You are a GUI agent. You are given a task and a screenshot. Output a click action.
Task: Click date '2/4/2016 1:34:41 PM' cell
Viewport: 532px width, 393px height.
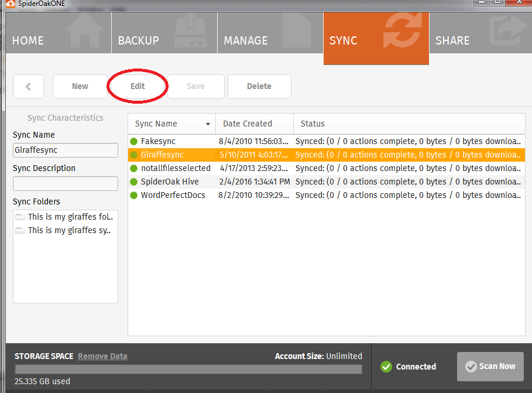tap(255, 182)
